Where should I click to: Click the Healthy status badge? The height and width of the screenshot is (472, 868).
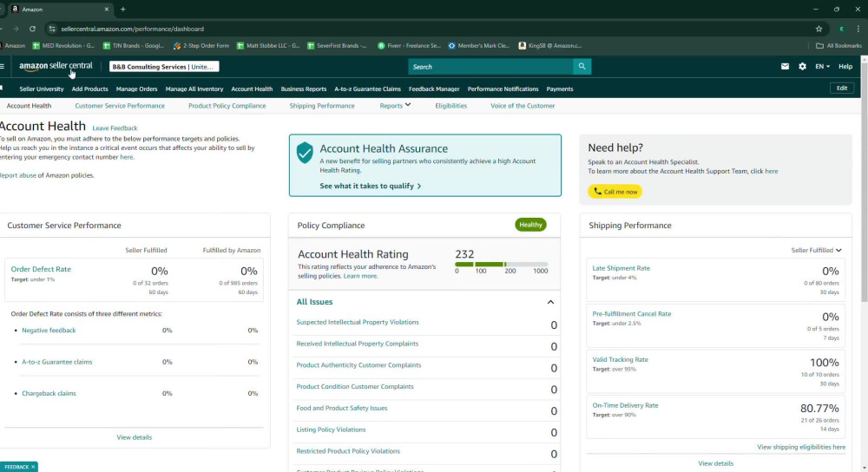pos(530,225)
